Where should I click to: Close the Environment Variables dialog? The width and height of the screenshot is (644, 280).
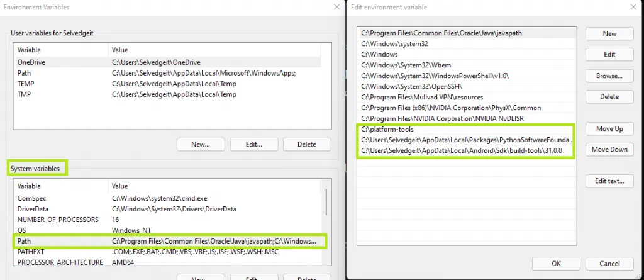click(x=336, y=7)
